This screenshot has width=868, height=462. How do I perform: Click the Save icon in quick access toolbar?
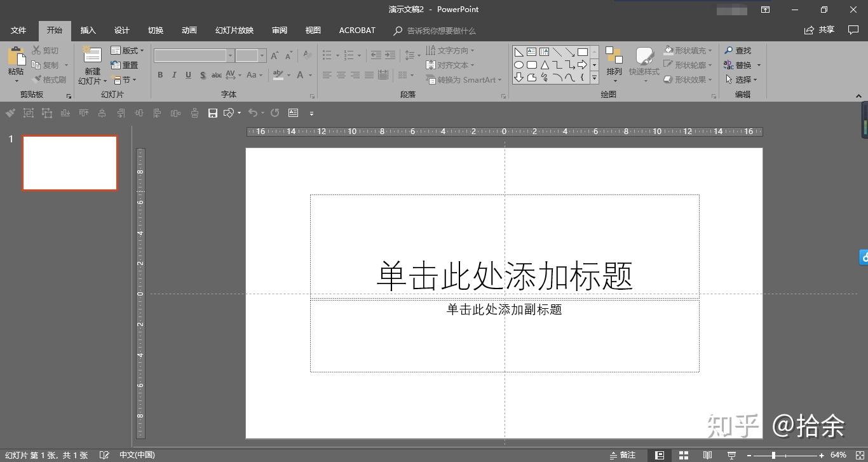213,113
